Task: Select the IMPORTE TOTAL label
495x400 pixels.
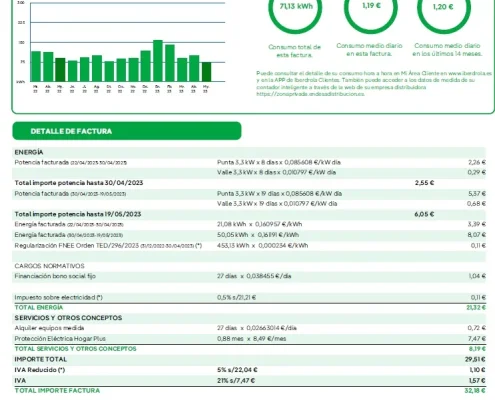Action: pos(41,359)
